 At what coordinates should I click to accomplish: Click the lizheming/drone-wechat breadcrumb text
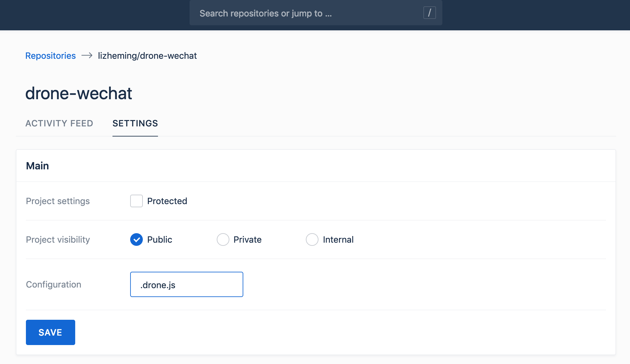pos(147,56)
